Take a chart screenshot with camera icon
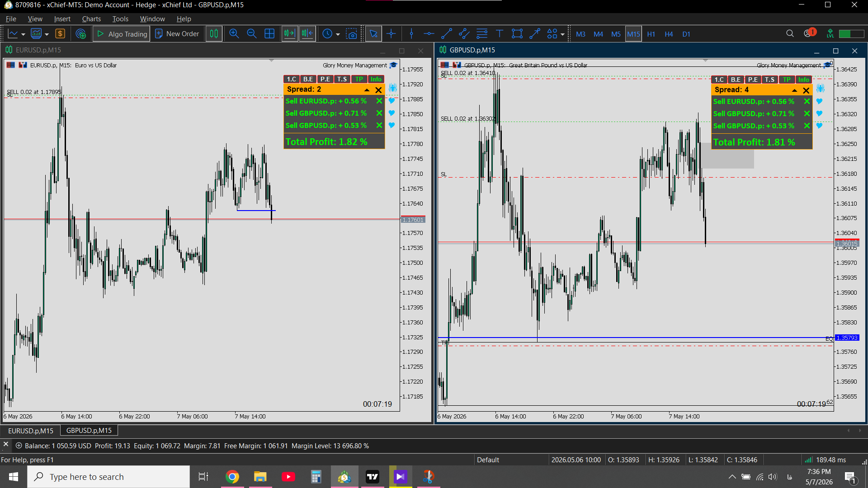Viewport: 868px width, 488px height. point(352,34)
